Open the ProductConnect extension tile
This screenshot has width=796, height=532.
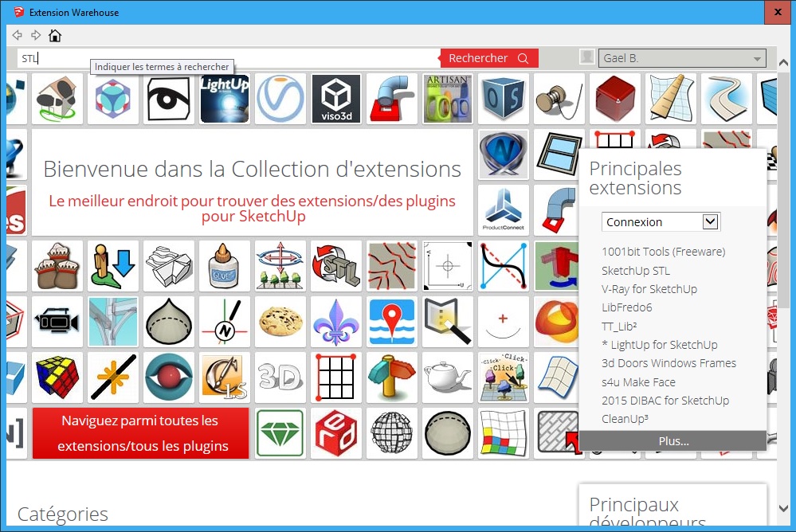tap(503, 210)
